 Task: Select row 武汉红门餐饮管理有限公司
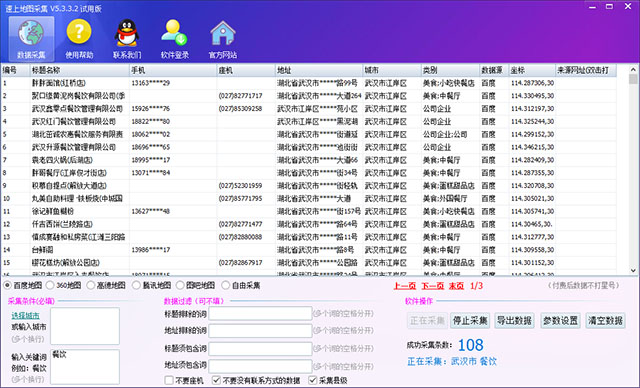pyautogui.click(x=309, y=122)
